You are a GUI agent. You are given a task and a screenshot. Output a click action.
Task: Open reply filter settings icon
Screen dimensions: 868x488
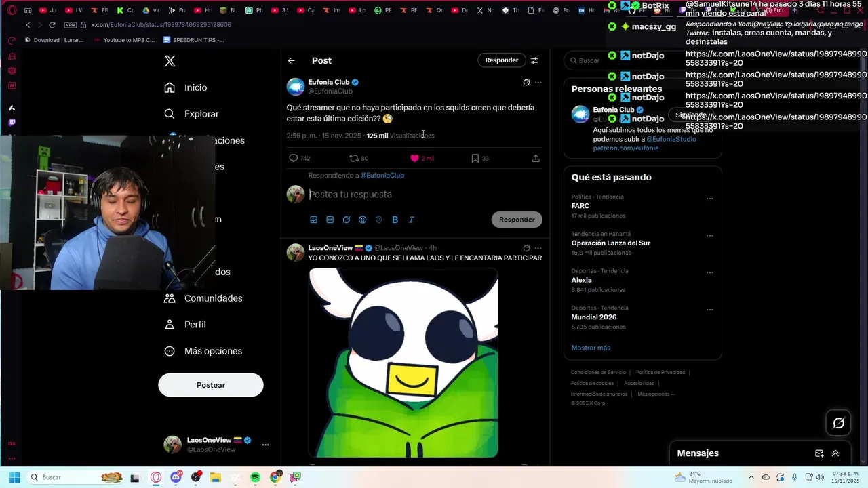(x=534, y=60)
